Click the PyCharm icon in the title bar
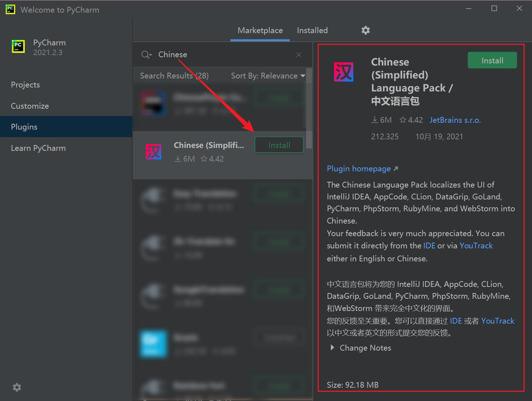The height and width of the screenshot is (401, 532). (10, 9)
